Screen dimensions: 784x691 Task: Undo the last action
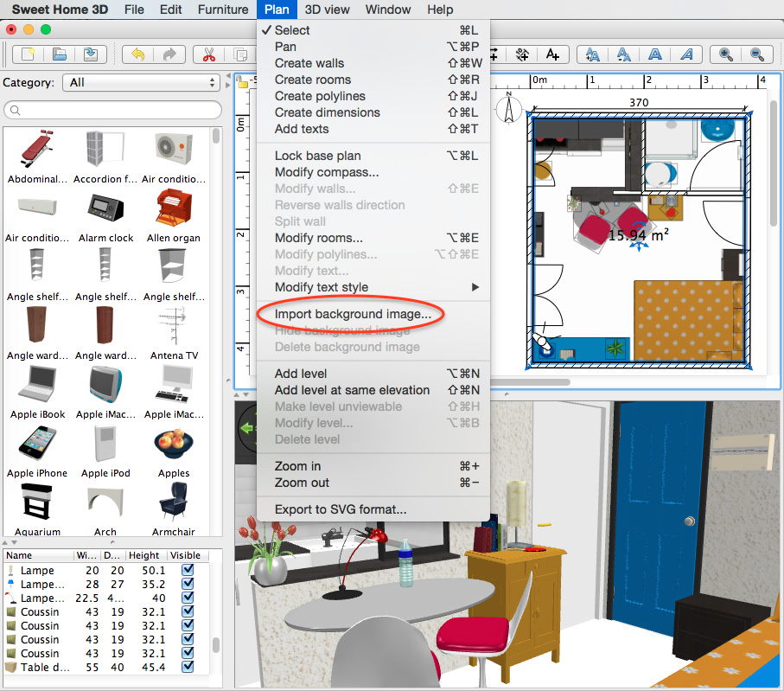click(x=139, y=54)
